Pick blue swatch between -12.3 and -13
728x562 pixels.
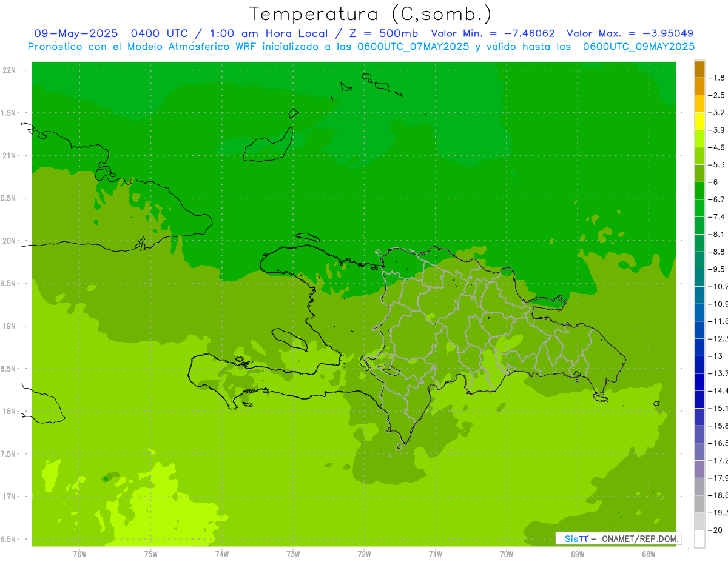tap(699, 347)
